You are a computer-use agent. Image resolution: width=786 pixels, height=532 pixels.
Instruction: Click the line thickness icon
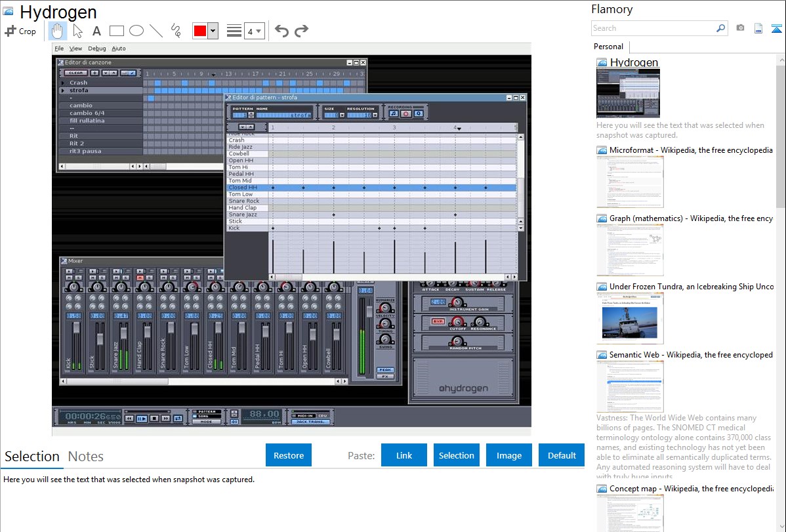(234, 31)
